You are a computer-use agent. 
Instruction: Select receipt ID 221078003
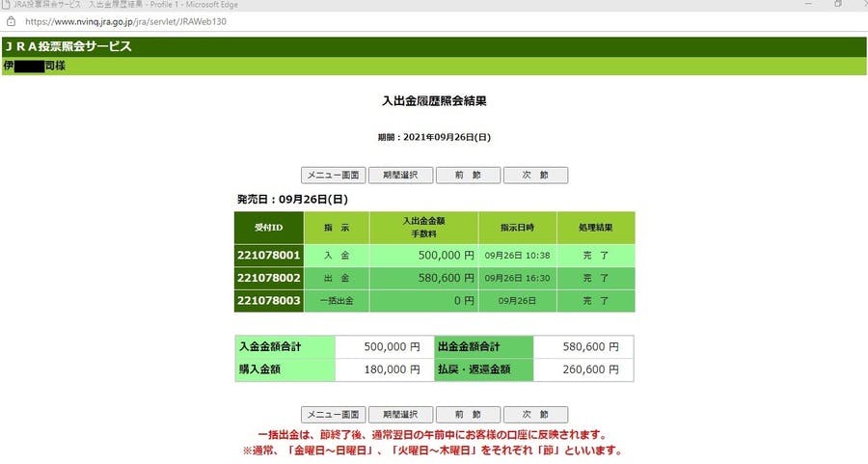coord(269,301)
